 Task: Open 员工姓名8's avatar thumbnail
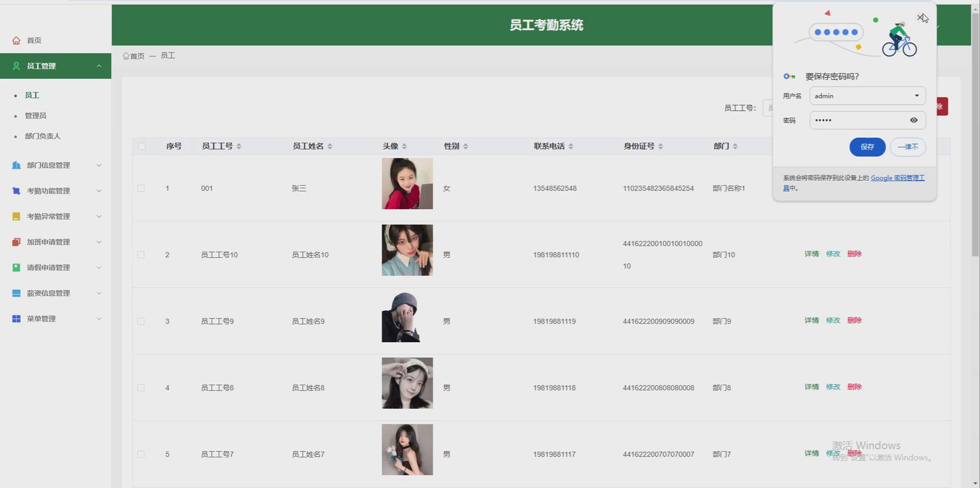407,383
